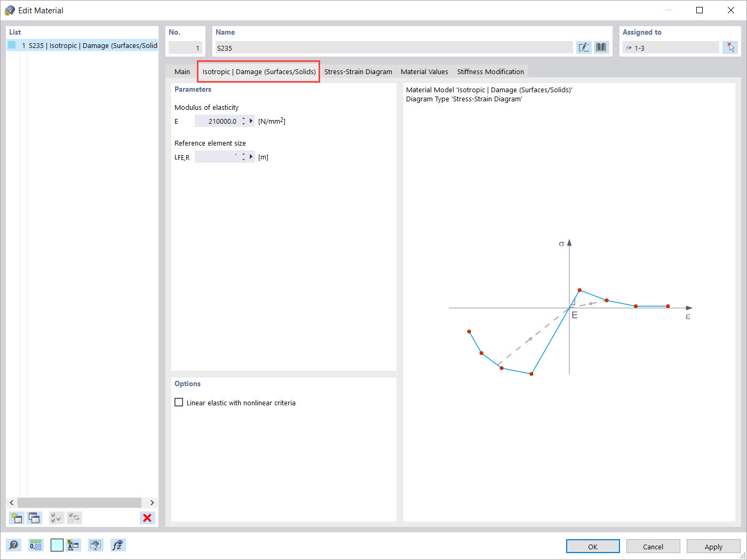Click the 'Reference element size' label

pyautogui.click(x=210, y=143)
